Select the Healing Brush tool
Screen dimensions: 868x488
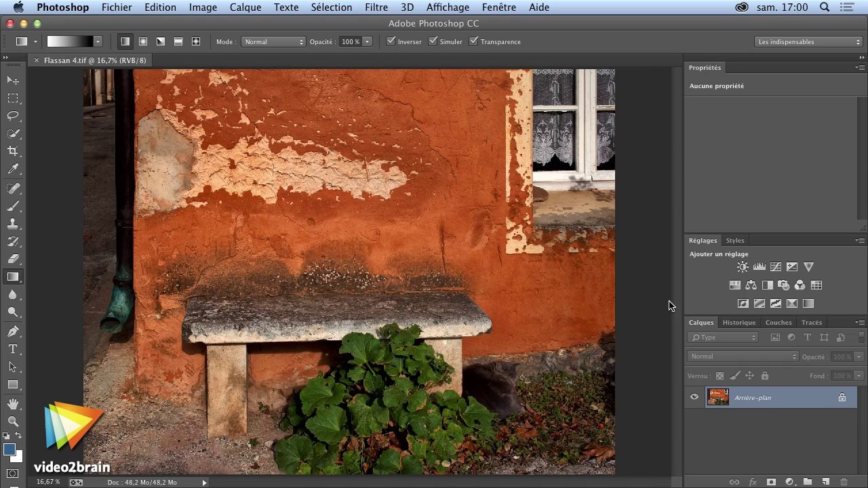coord(13,188)
